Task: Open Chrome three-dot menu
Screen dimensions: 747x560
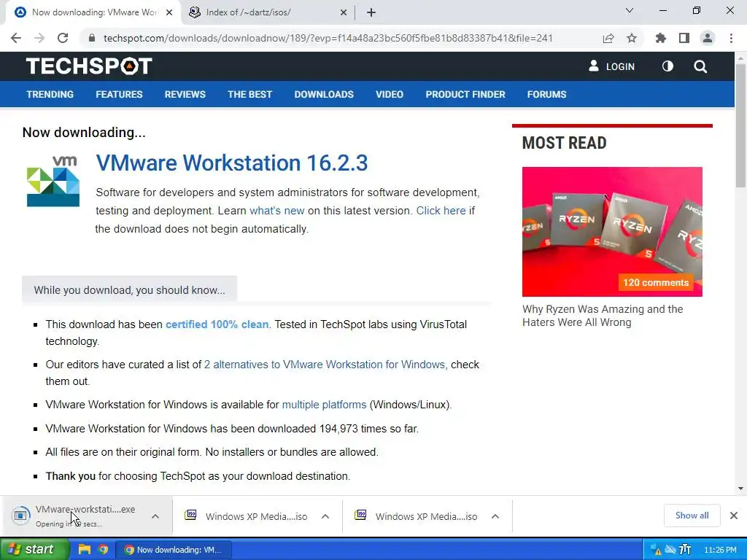Action: coord(731,38)
